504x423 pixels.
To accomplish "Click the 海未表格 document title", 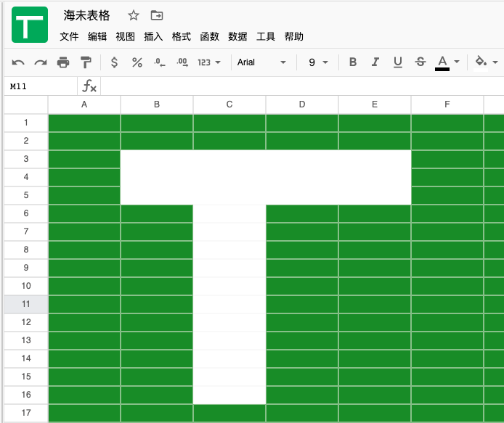I will pos(86,15).
